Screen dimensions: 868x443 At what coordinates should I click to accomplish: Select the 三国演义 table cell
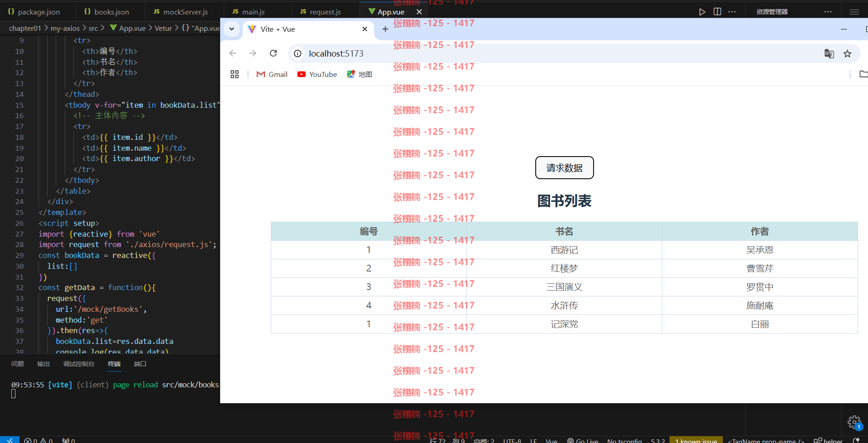[x=564, y=287]
